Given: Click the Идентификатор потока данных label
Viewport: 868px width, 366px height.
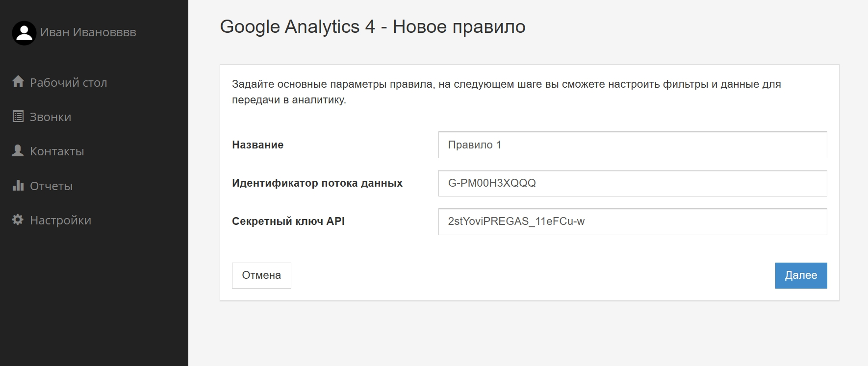Looking at the screenshot, I should click(317, 183).
